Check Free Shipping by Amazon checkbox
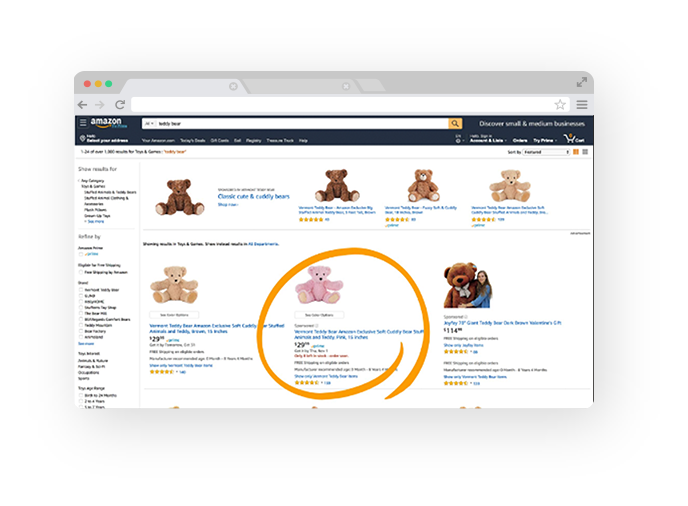The width and height of the screenshot is (688, 506). tap(81, 272)
